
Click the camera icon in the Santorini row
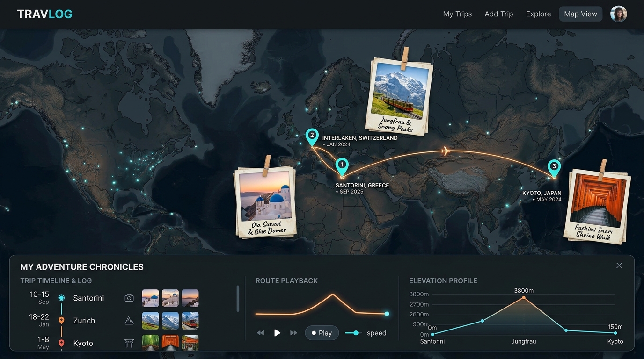coord(129,298)
